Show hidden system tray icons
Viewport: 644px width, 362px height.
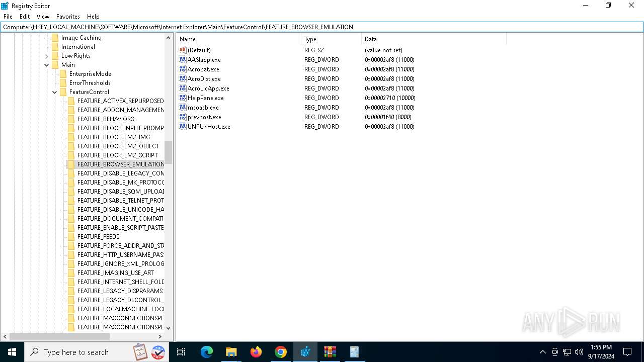click(x=542, y=352)
